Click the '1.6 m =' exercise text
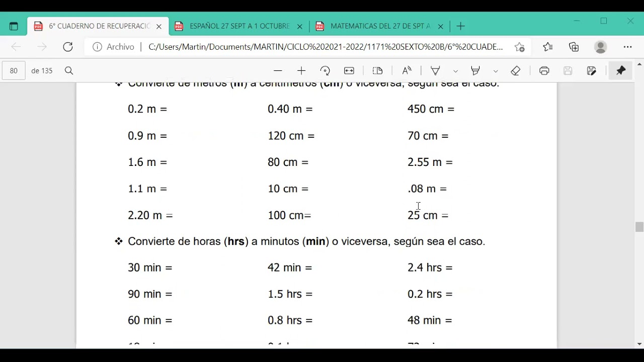The width and height of the screenshot is (644, 362). pyautogui.click(x=147, y=162)
